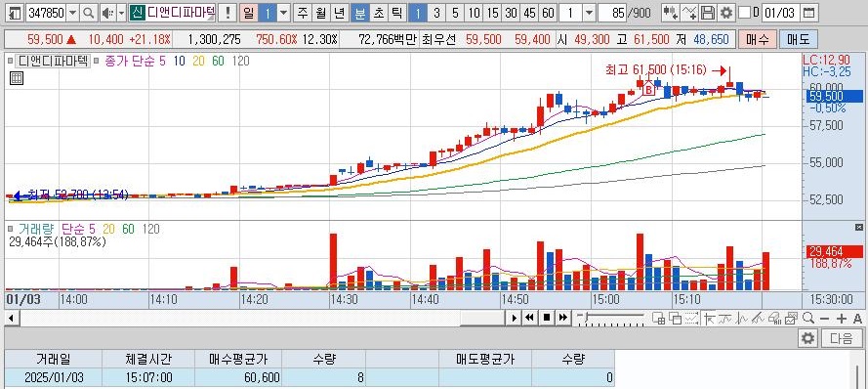Select the 30-minute interval
The image size is (868, 389).
click(x=512, y=12)
